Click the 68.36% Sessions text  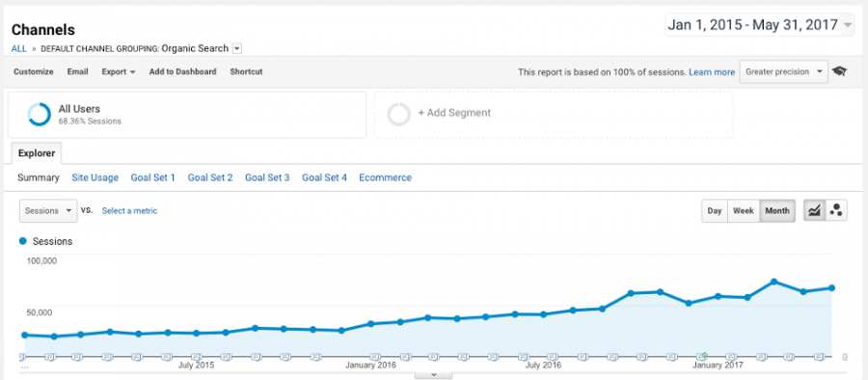pyautogui.click(x=90, y=121)
